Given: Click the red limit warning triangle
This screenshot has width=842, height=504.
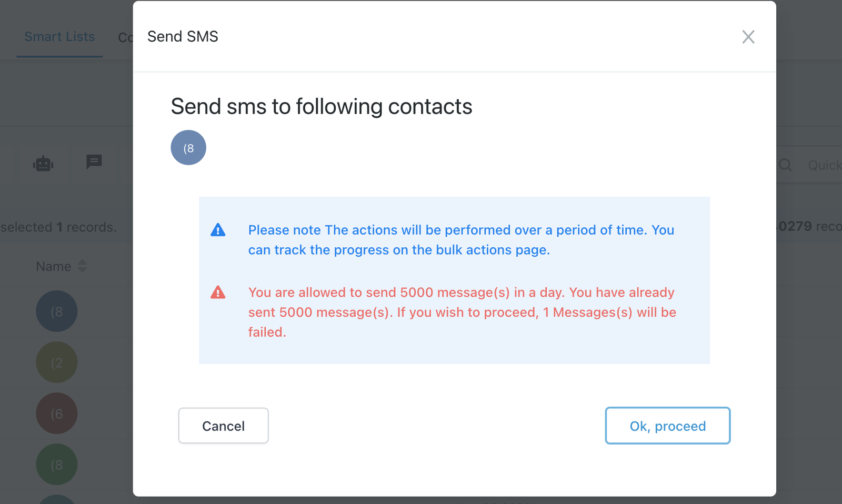Looking at the screenshot, I should [x=218, y=293].
